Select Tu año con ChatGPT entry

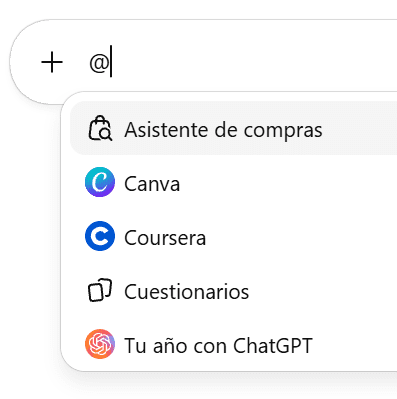coord(233,344)
